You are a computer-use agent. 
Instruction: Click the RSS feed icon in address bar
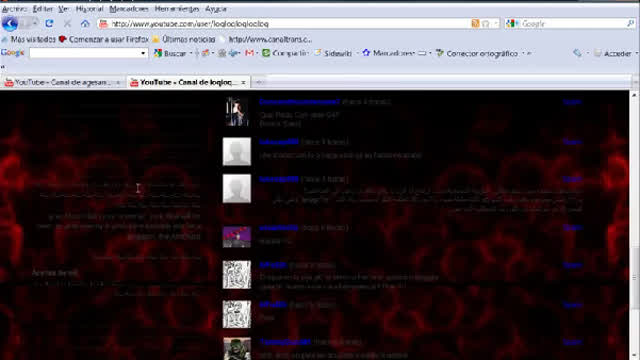tap(475, 24)
